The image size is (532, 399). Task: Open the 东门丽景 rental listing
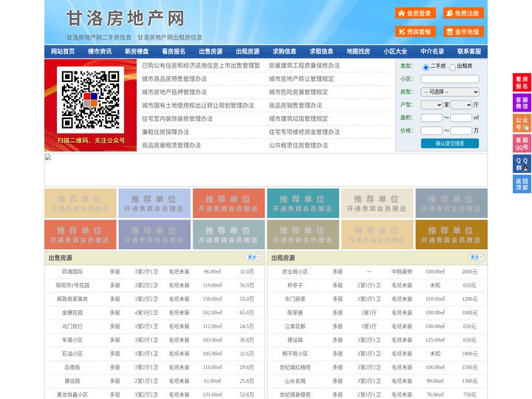click(295, 299)
